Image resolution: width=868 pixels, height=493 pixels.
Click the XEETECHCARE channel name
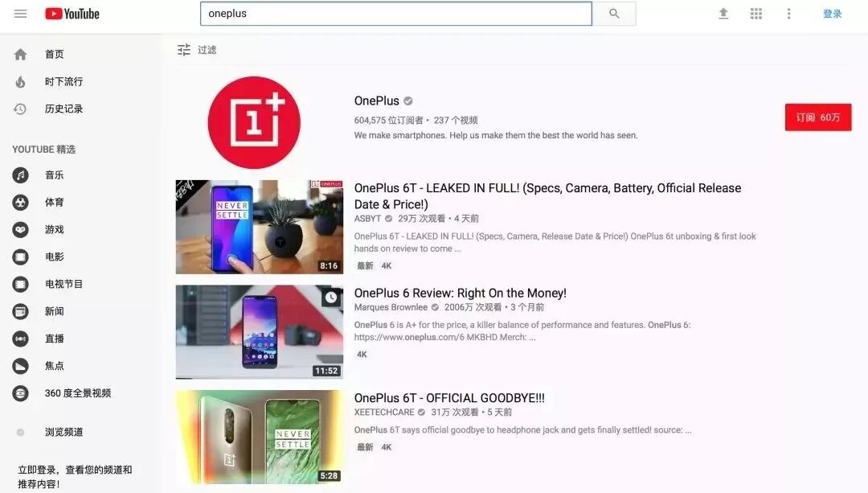click(384, 413)
